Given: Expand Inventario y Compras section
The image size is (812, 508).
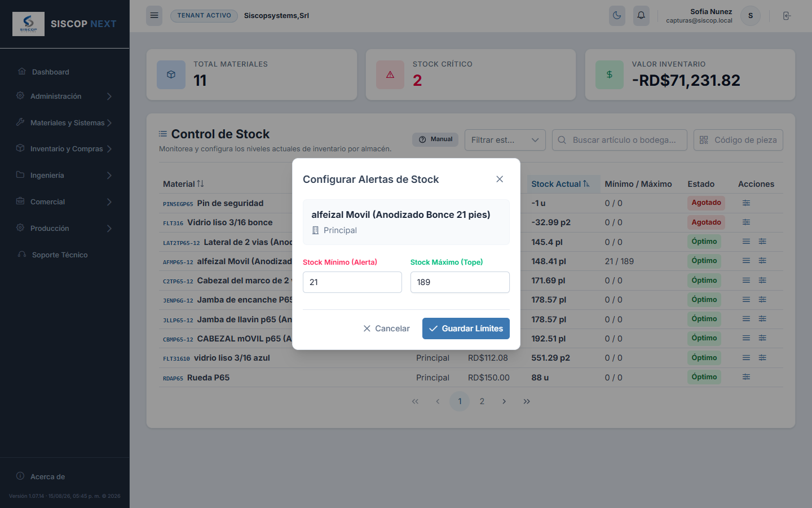Looking at the screenshot, I should (65, 148).
